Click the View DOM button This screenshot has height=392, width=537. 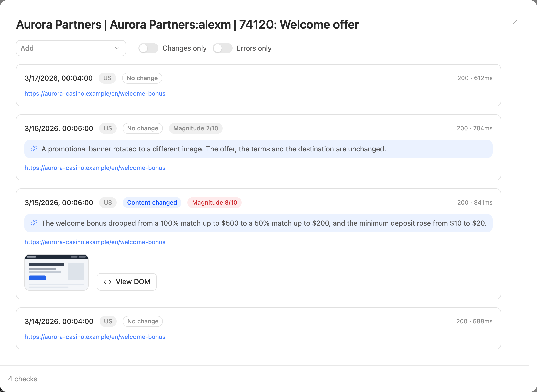127,282
